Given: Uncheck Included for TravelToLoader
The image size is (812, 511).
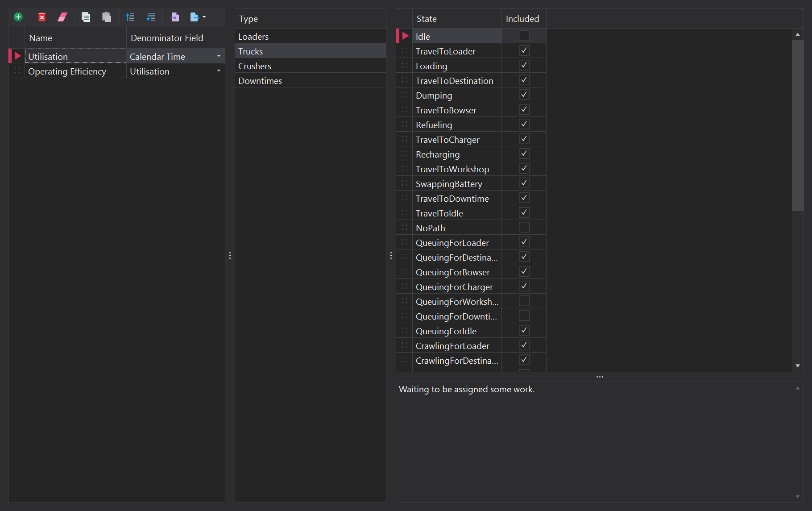Looking at the screenshot, I should click(x=524, y=50).
